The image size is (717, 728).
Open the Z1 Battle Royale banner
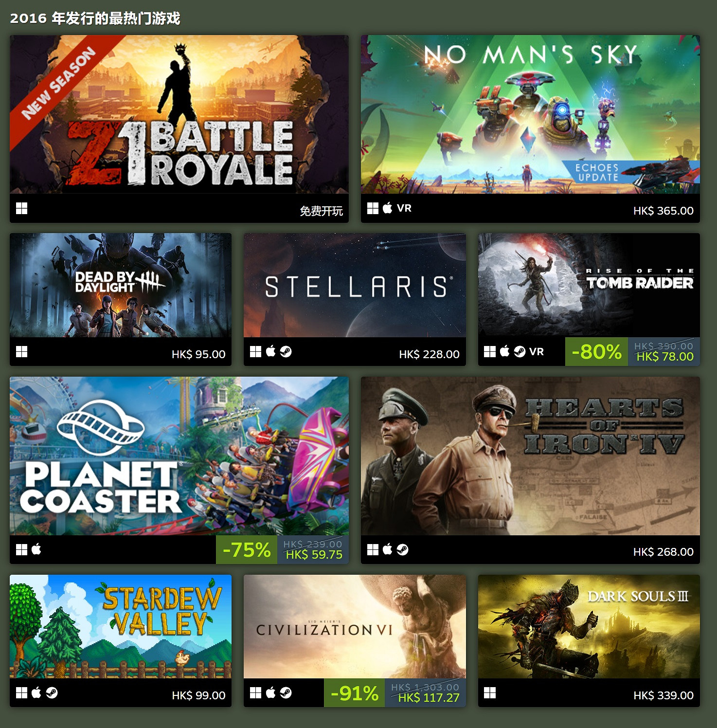point(179,114)
